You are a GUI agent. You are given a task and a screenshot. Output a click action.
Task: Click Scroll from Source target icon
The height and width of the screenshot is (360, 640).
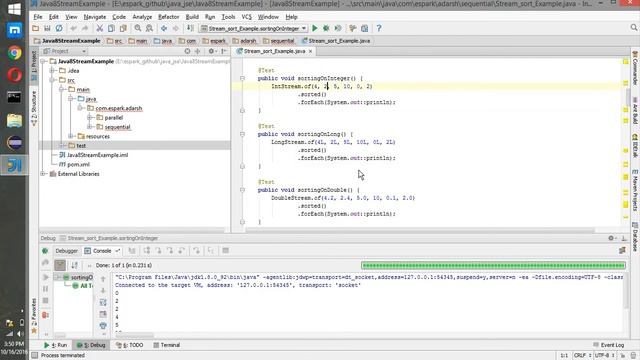(x=187, y=51)
